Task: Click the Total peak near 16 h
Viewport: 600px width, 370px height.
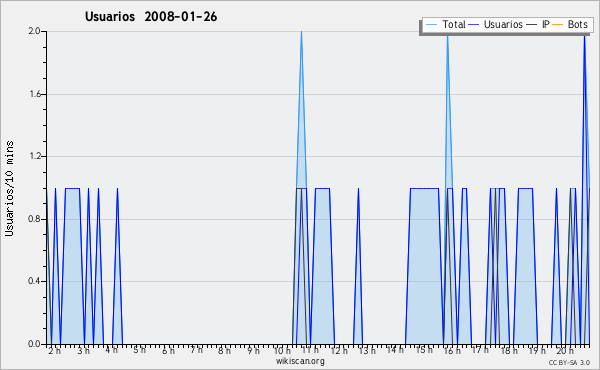Action: click(x=448, y=37)
